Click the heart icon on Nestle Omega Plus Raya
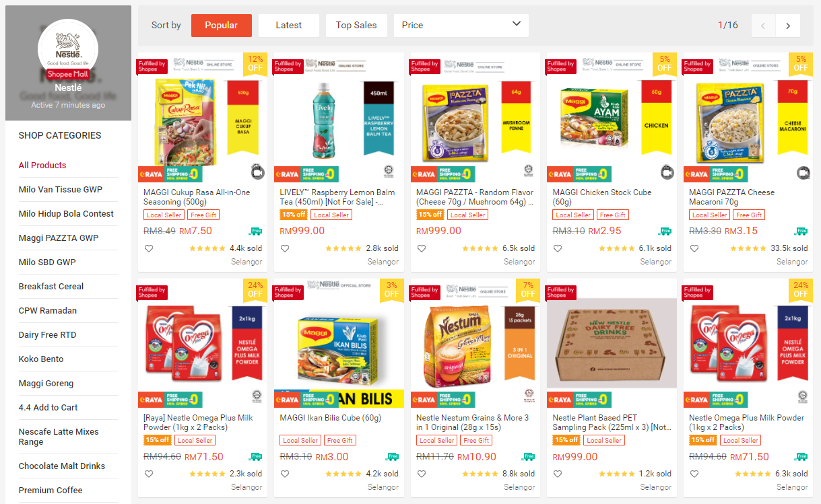Viewport: 821px width, 504px height. (x=149, y=474)
